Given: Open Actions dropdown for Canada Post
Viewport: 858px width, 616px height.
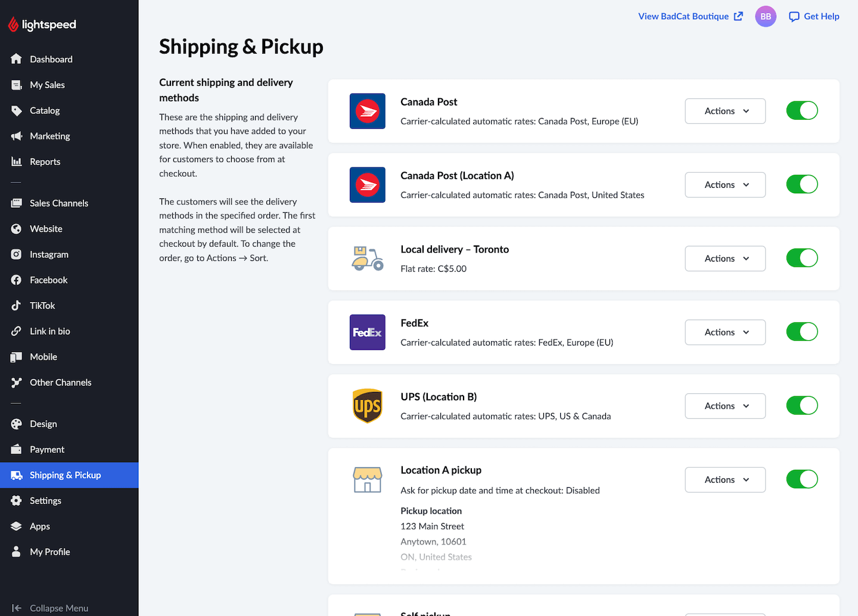Looking at the screenshot, I should (725, 111).
